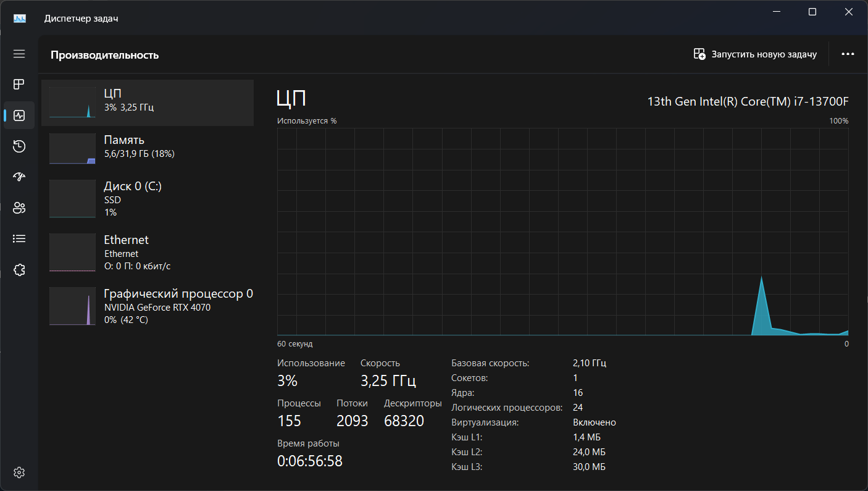Click the Производительность page heading

105,55
